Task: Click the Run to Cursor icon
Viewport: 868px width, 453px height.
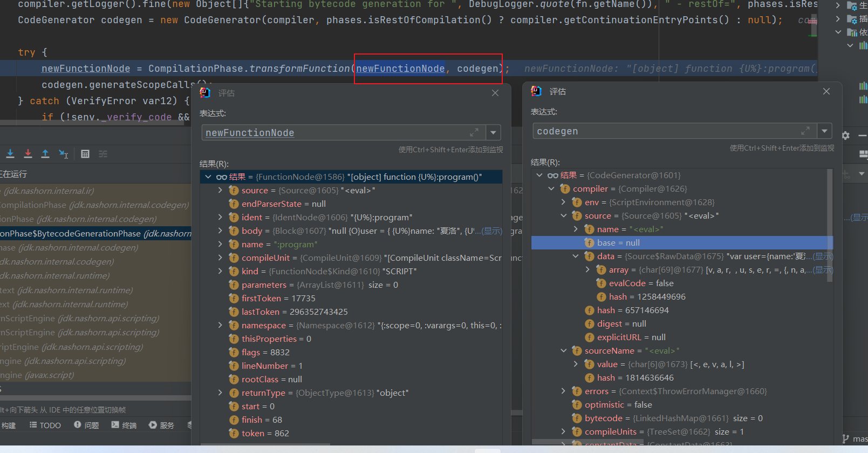Action: [63, 154]
